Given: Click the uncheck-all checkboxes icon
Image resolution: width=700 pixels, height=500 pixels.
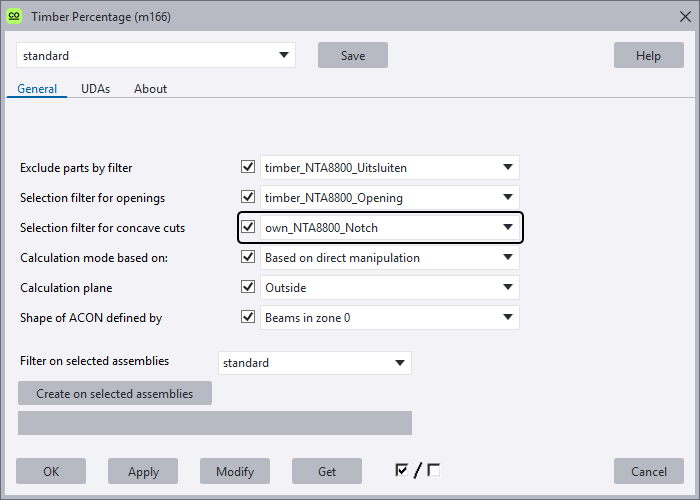Looking at the screenshot, I should coord(433,470).
